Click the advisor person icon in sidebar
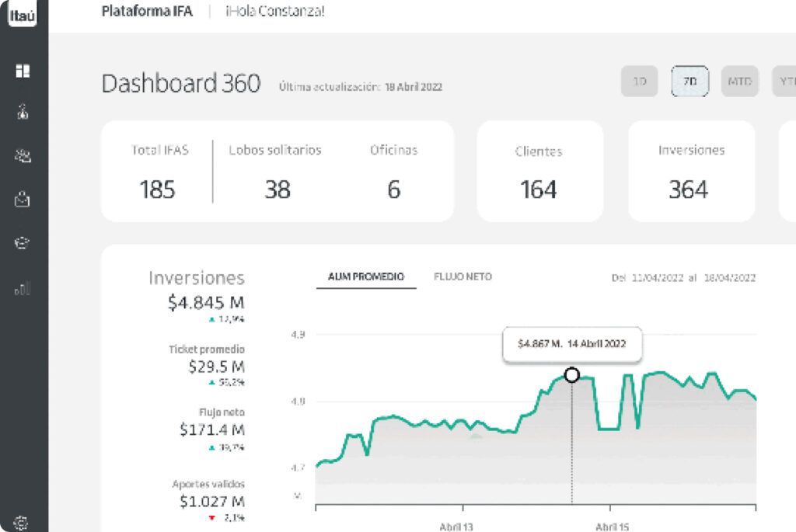 pos(23,113)
